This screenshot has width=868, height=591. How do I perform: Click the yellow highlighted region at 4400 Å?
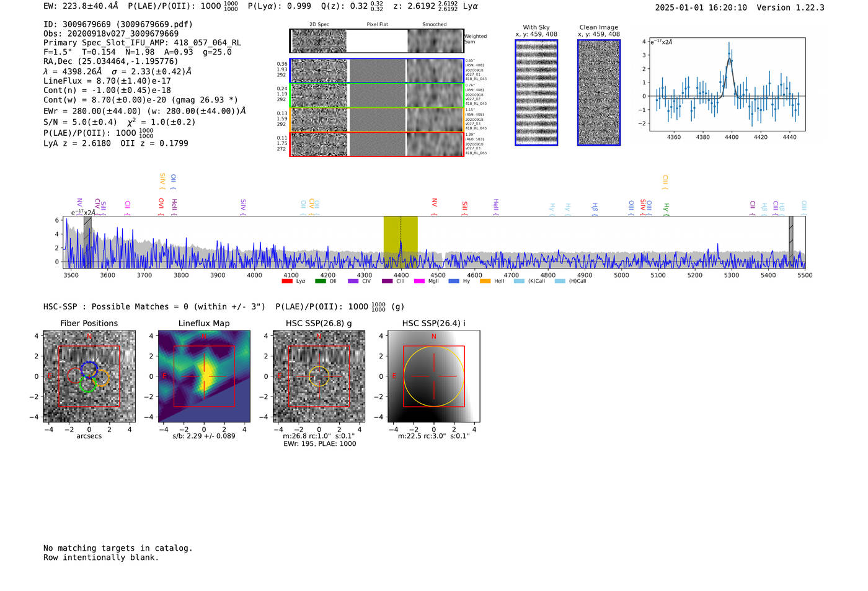401,242
